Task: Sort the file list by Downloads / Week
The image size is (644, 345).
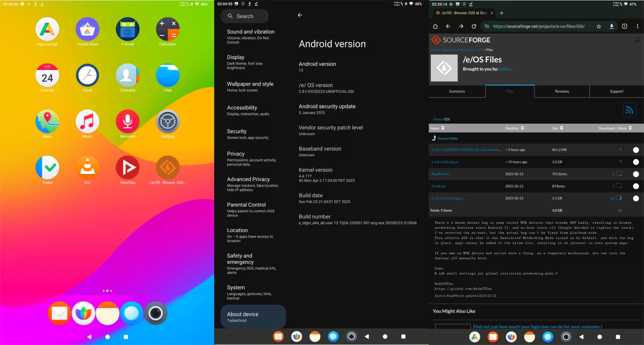Action: point(615,128)
